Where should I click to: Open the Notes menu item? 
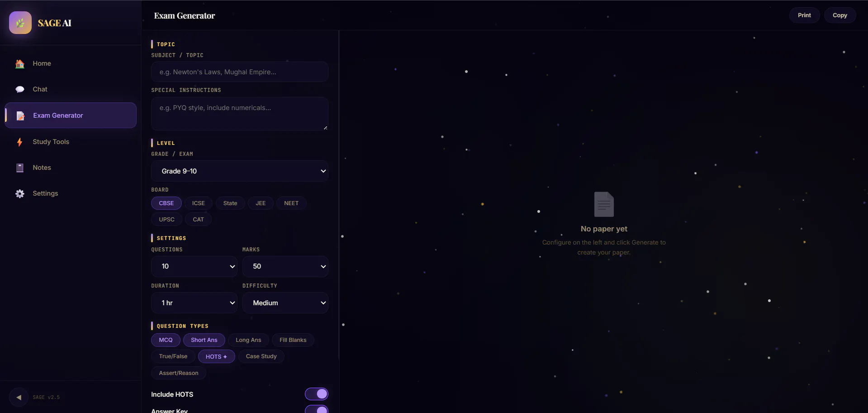pyautogui.click(x=71, y=168)
